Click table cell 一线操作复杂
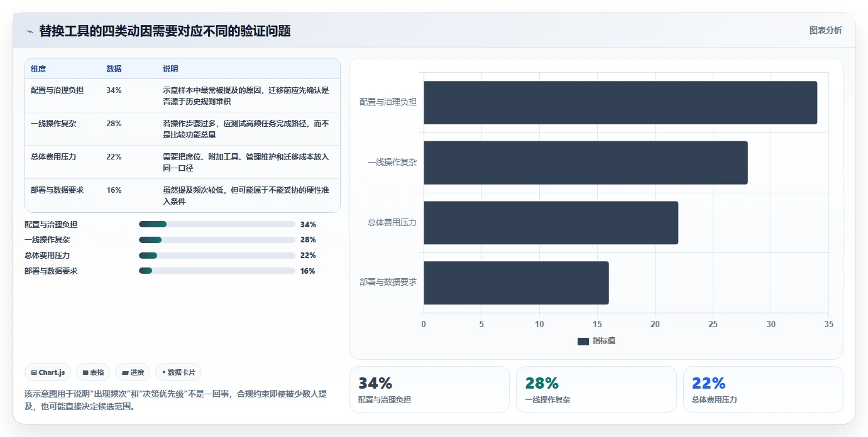 click(x=53, y=123)
